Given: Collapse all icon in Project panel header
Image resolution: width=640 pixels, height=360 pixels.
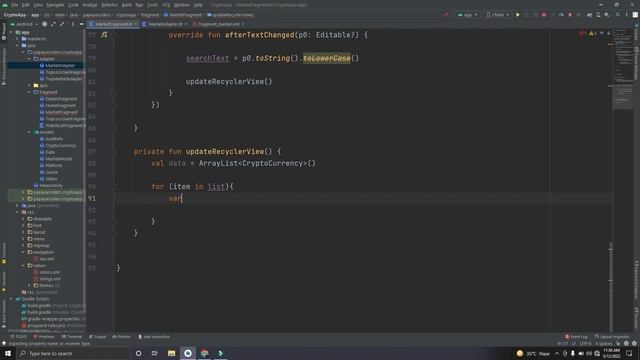Looking at the screenshot, I should pyautogui.click(x=62, y=24).
